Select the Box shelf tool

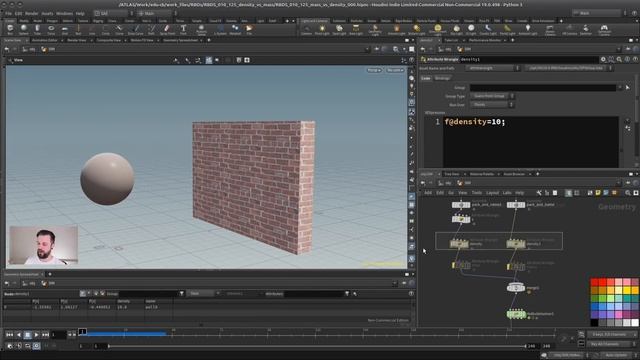(x=10, y=29)
